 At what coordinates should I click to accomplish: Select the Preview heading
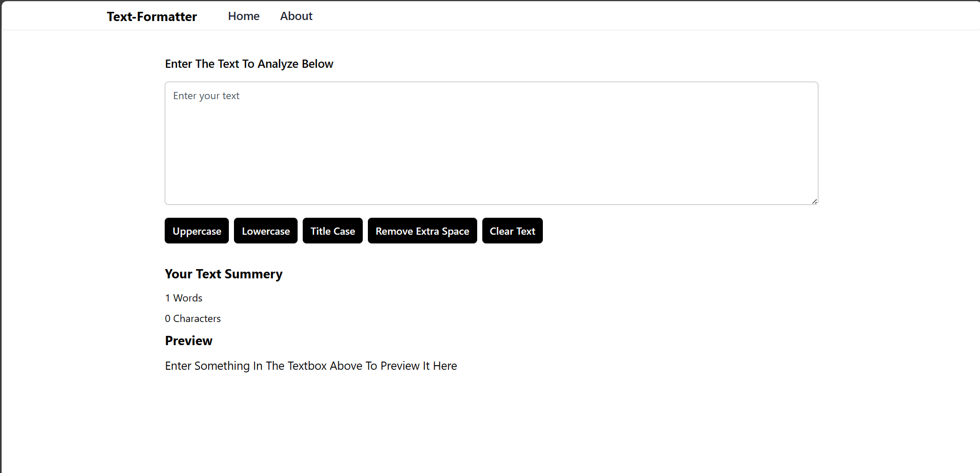point(188,341)
